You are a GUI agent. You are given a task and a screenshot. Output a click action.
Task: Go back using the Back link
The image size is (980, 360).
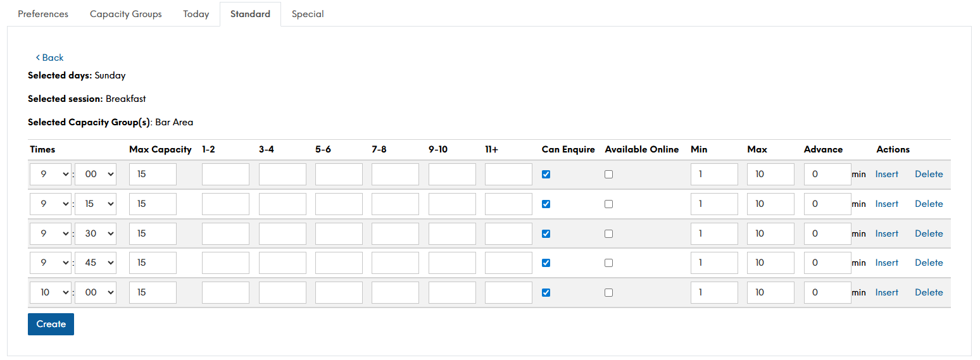[x=49, y=58]
